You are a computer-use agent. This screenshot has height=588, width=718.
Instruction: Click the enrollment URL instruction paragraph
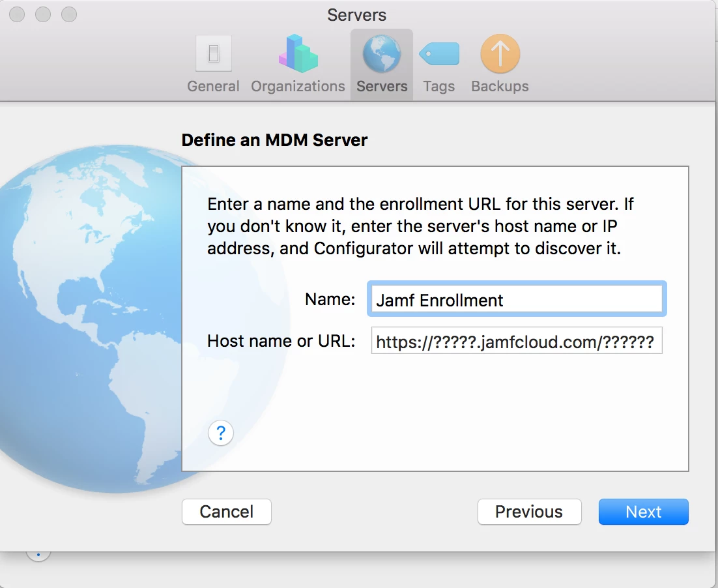click(x=420, y=226)
